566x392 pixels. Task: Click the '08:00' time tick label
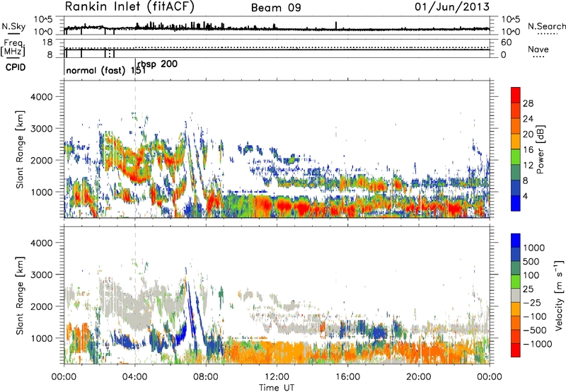206,377
